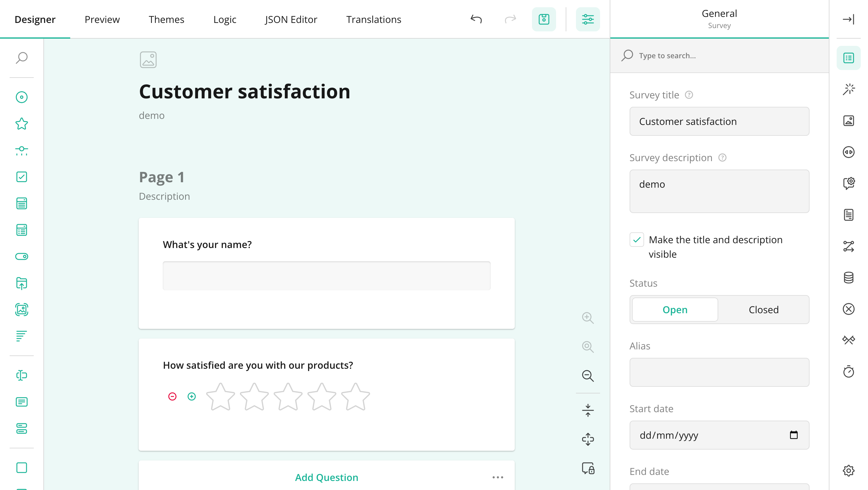Screen dimensions: 868x490
Task: Uncheck Make the title and description visible
Action: (637, 240)
